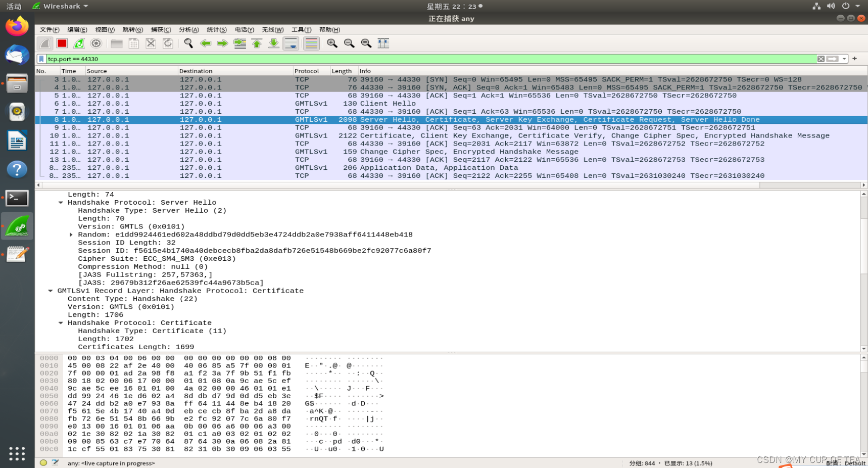The height and width of the screenshot is (468, 868).
Task: Sort packets by the Time column
Action: (x=72, y=71)
